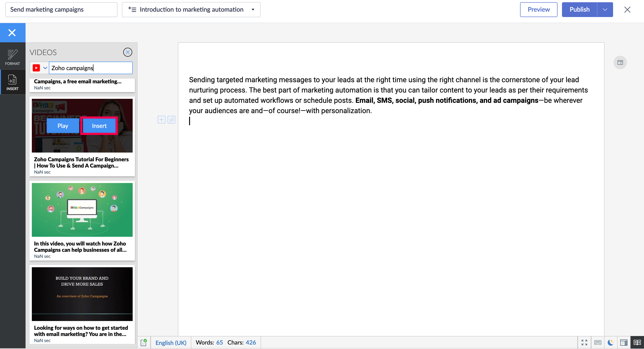Screen dimensions: 644x349
Task: Switch to web page layout view icon
Action: 624,342
